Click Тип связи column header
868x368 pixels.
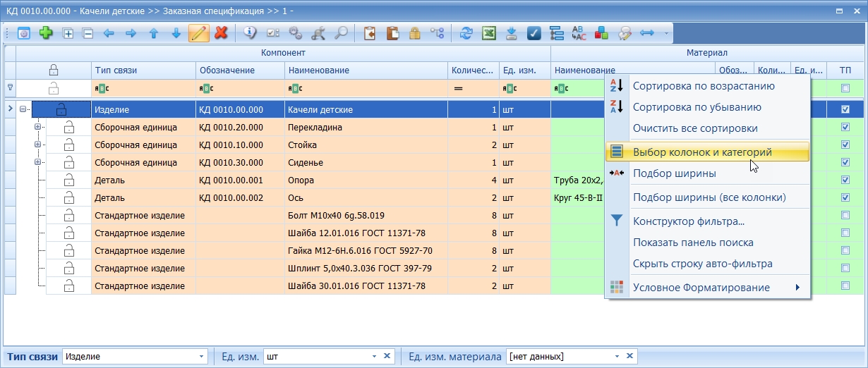[143, 70]
